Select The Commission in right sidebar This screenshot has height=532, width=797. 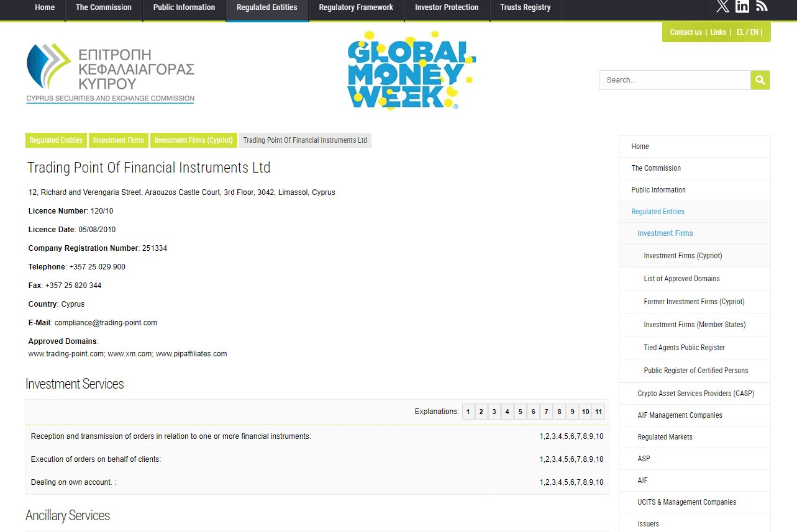point(695,168)
